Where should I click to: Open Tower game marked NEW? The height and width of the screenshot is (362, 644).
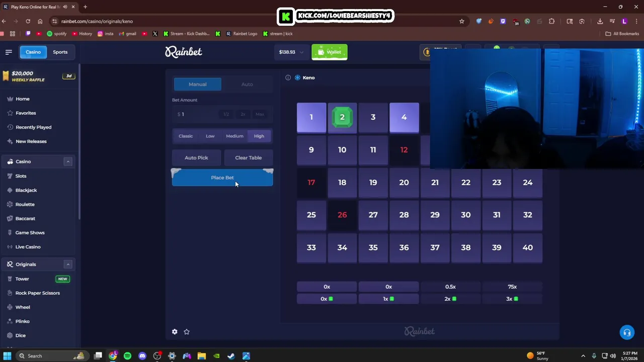[x=39, y=279]
